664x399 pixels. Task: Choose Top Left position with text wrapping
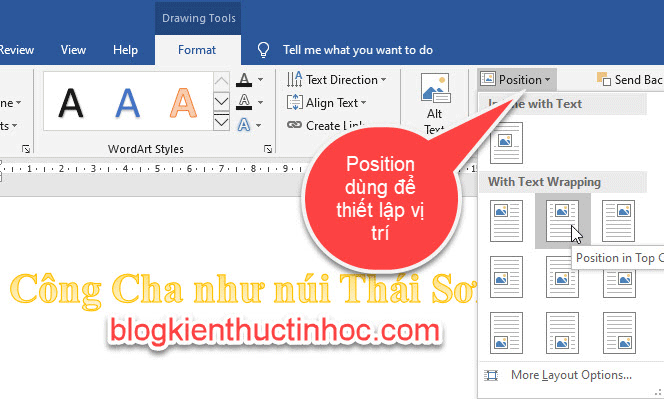[506, 221]
